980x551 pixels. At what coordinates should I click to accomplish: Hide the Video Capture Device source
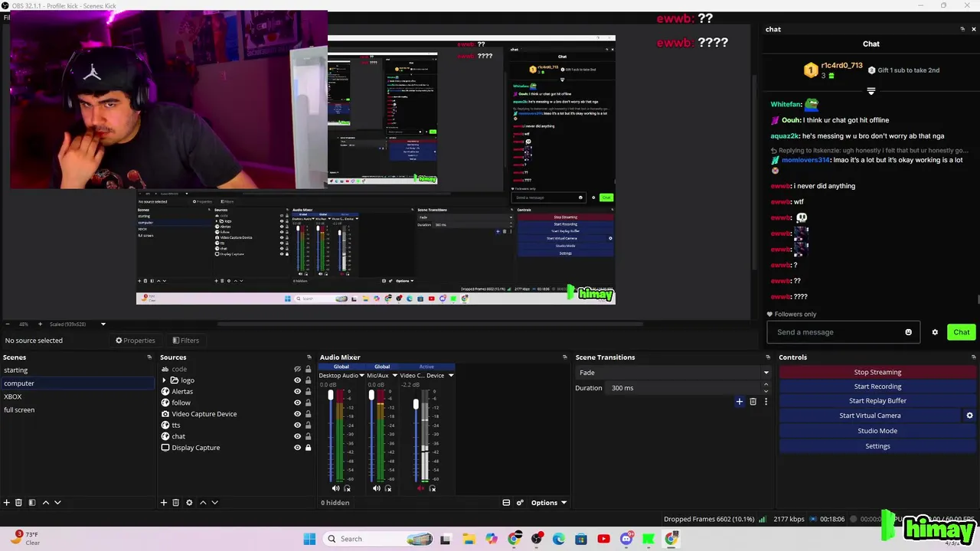pos(298,414)
